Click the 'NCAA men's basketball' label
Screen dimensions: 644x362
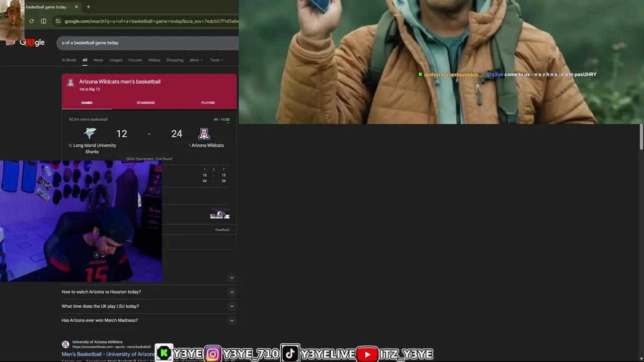[x=88, y=120]
